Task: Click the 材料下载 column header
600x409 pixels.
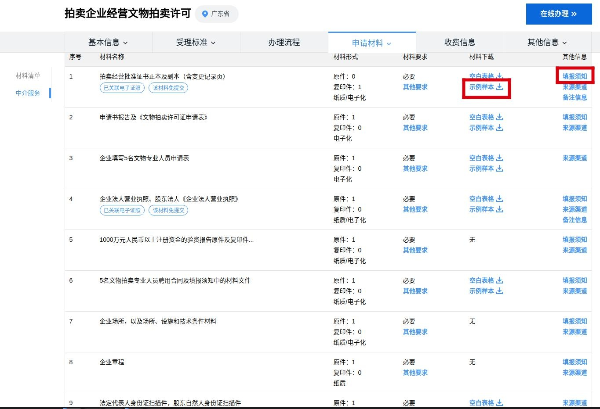Action: point(481,57)
